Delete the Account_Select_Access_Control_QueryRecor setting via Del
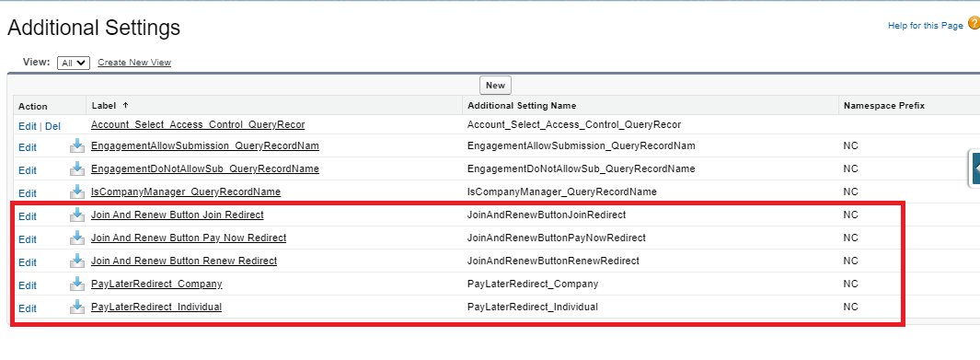 point(52,126)
